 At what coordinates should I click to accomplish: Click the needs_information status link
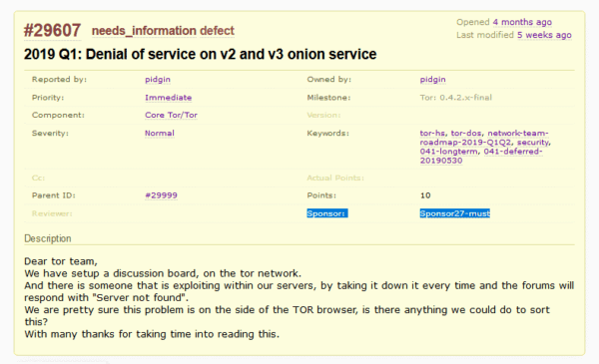tap(144, 31)
